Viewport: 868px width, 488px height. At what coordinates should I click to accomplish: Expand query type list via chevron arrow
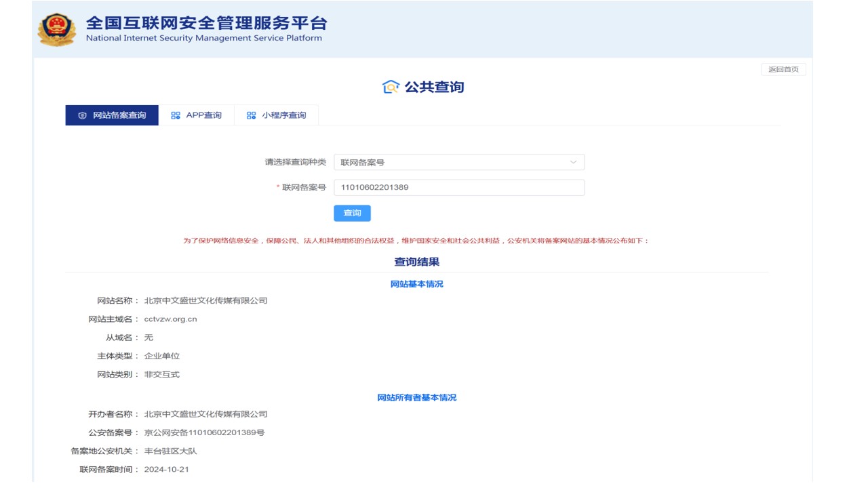[x=573, y=163]
